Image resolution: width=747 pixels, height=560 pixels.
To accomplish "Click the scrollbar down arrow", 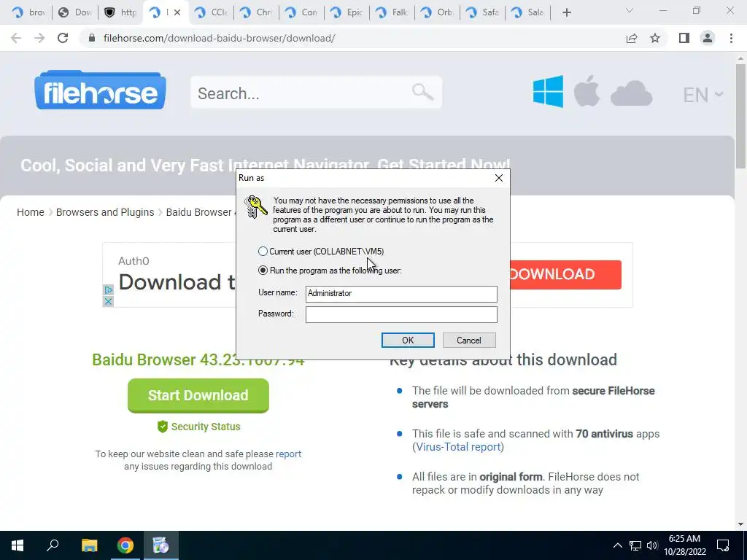I will (740, 524).
